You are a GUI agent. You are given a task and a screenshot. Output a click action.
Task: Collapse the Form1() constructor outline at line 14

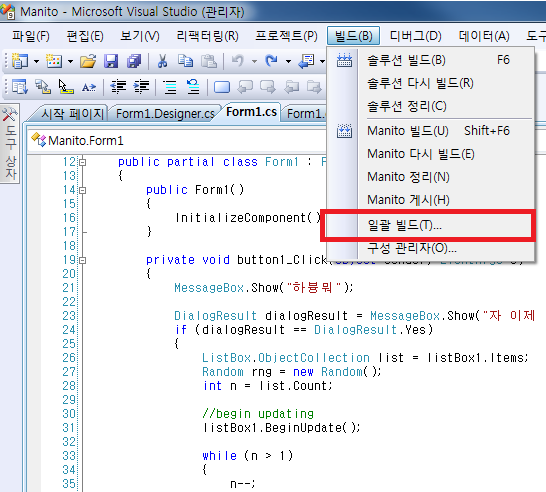tap(83, 190)
